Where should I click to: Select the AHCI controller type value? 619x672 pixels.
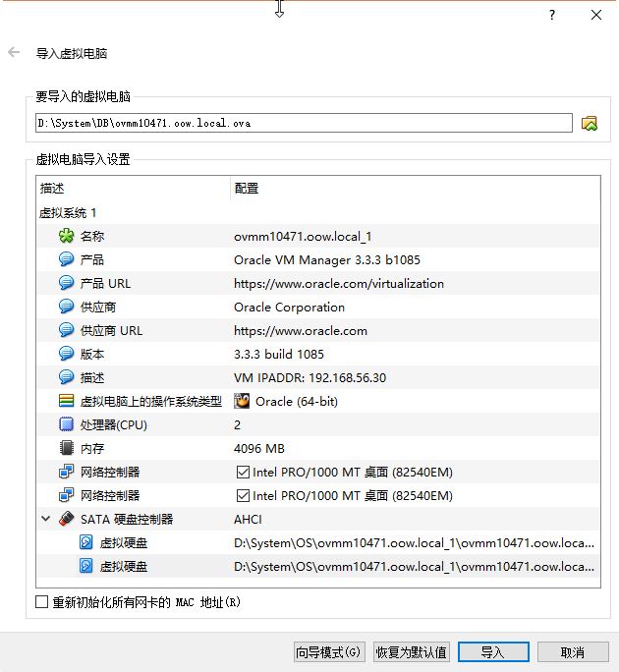pos(248,519)
